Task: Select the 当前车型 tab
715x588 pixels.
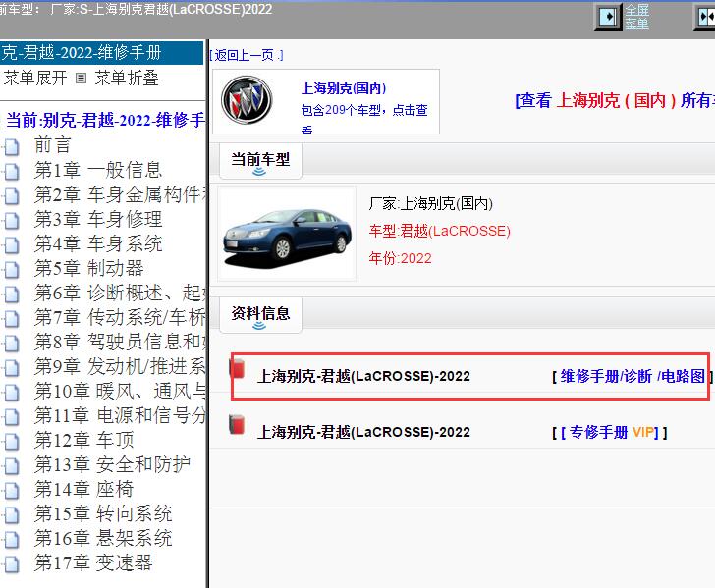Action: (260, 160)
